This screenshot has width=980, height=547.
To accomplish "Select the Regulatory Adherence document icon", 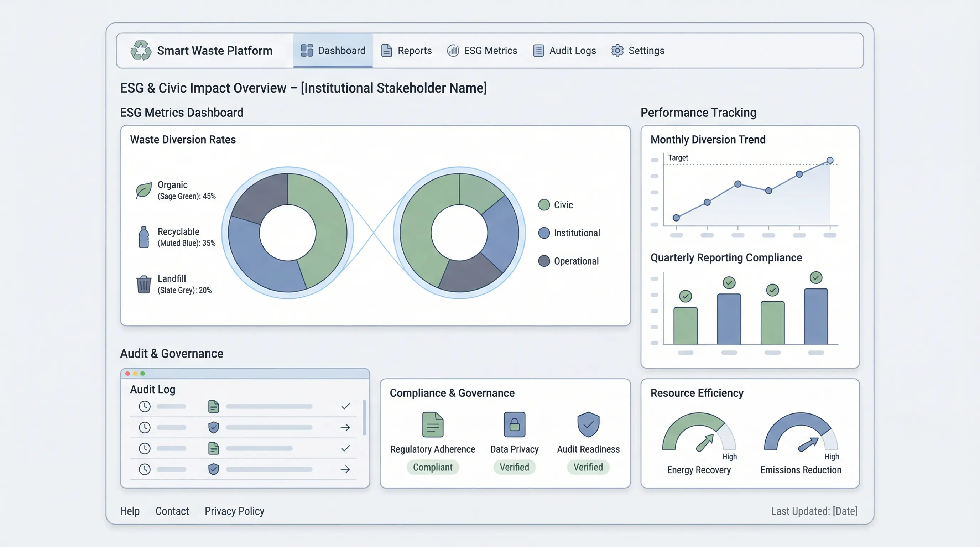I will 433,425.
